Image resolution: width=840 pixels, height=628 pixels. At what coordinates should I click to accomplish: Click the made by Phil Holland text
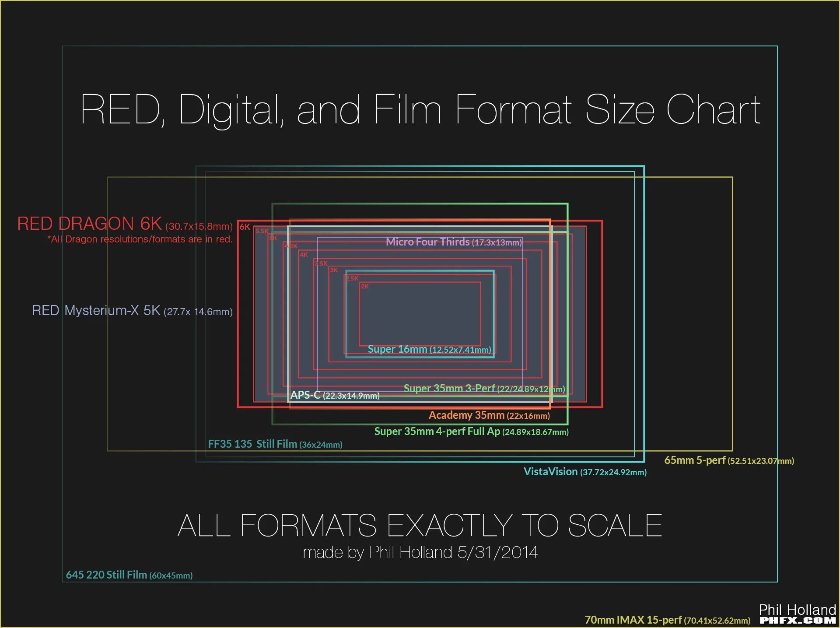(x=420, y=552)
